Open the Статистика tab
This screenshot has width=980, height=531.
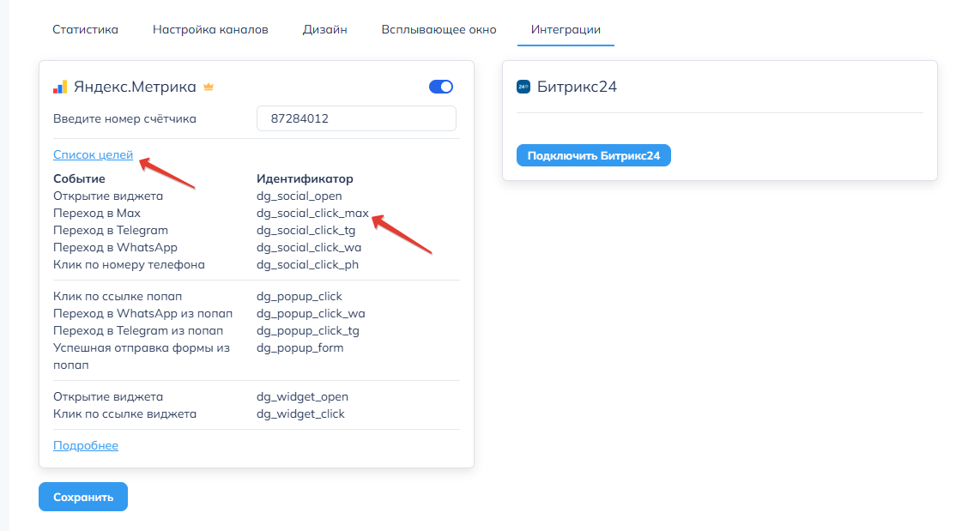[85, 29]
